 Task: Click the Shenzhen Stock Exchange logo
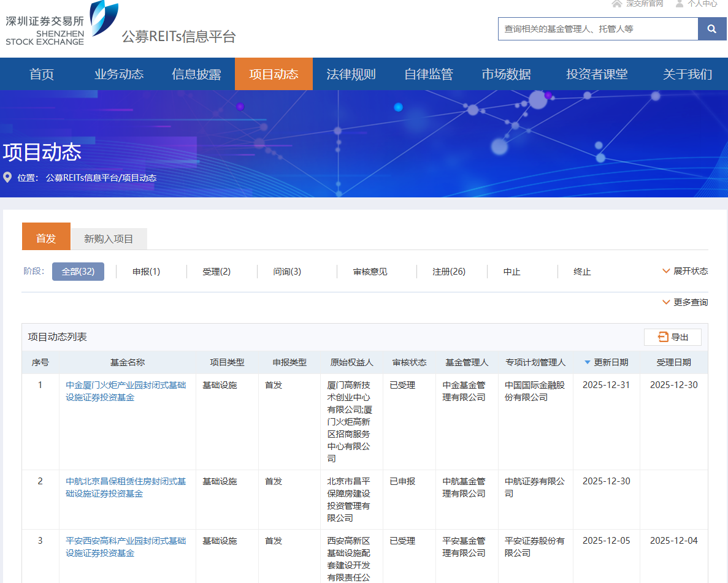tap(61, 25)
